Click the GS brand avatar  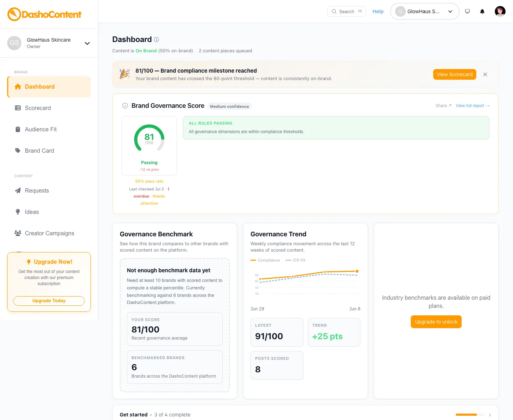[x=14, y=43]
